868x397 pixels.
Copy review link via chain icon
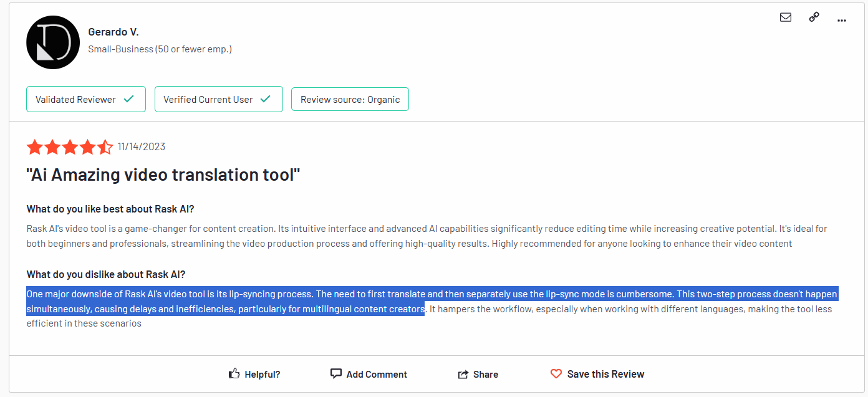[x=814, y=17]
